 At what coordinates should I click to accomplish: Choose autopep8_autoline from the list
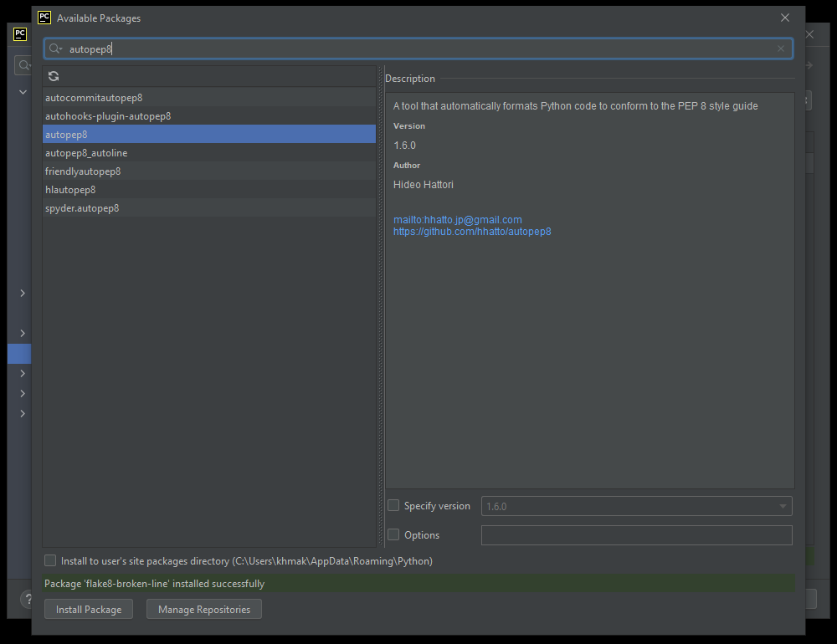click(x=86, y=153)
